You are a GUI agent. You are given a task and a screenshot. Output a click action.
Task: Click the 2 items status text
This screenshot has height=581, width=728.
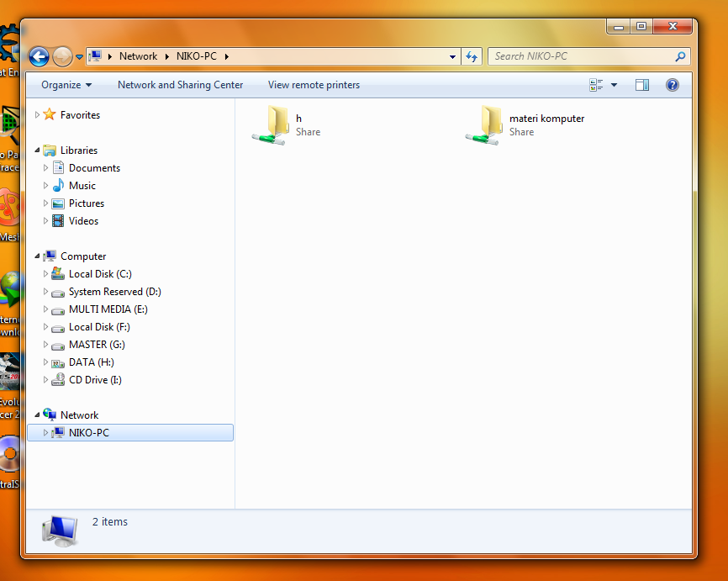pyautogui.click(x=109, y=522)
